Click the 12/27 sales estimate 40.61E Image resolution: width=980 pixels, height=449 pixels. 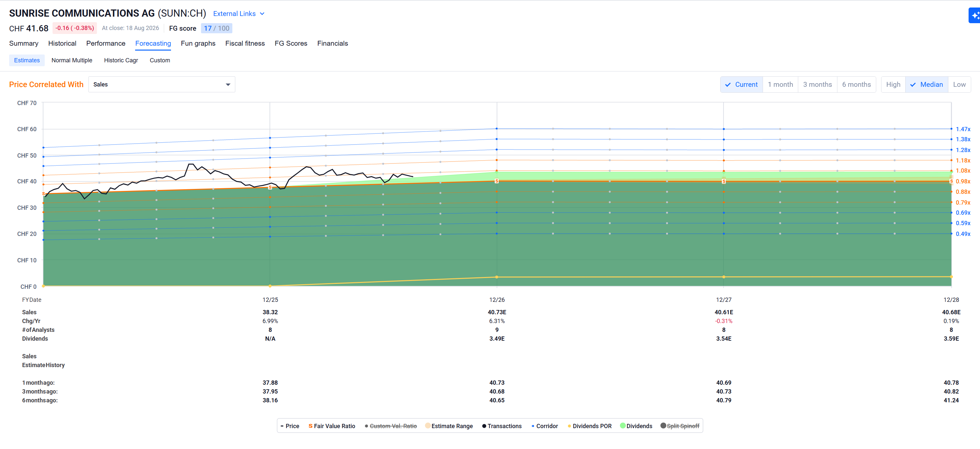point(723,312)
